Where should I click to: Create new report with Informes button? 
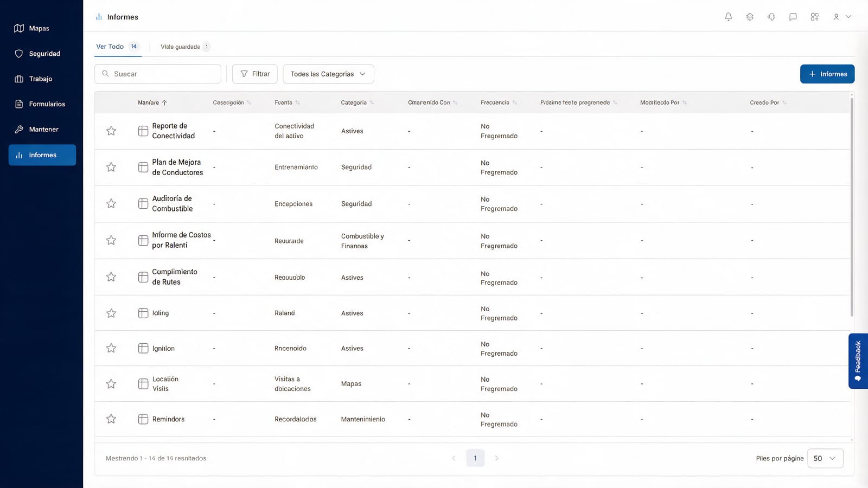(x=827, y=74)
